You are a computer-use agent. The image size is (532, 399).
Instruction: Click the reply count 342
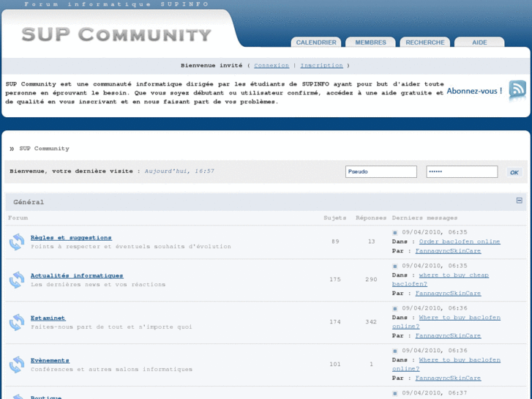371,322
